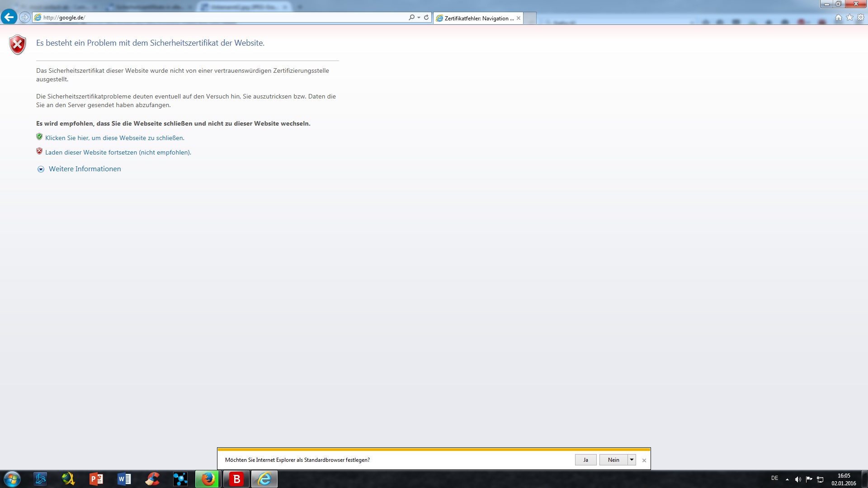
Task: Expand Weitere Informationen section
Action: 85,169
